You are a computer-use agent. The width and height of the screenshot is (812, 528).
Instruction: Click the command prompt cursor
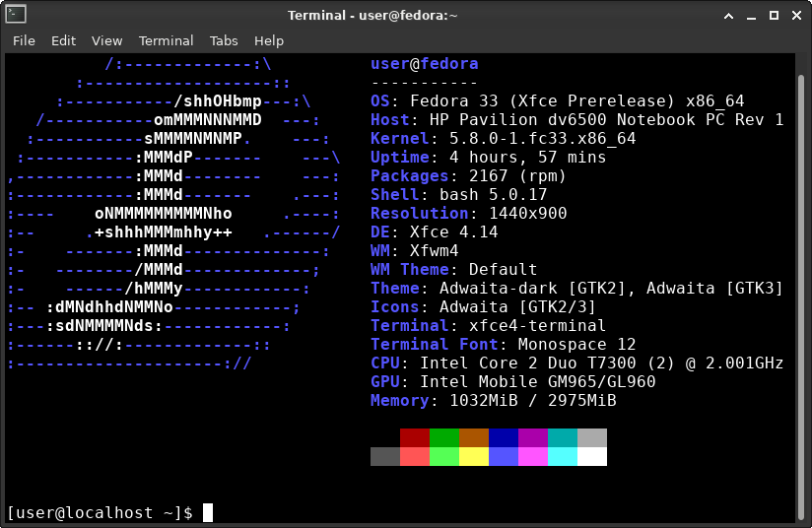208,512
